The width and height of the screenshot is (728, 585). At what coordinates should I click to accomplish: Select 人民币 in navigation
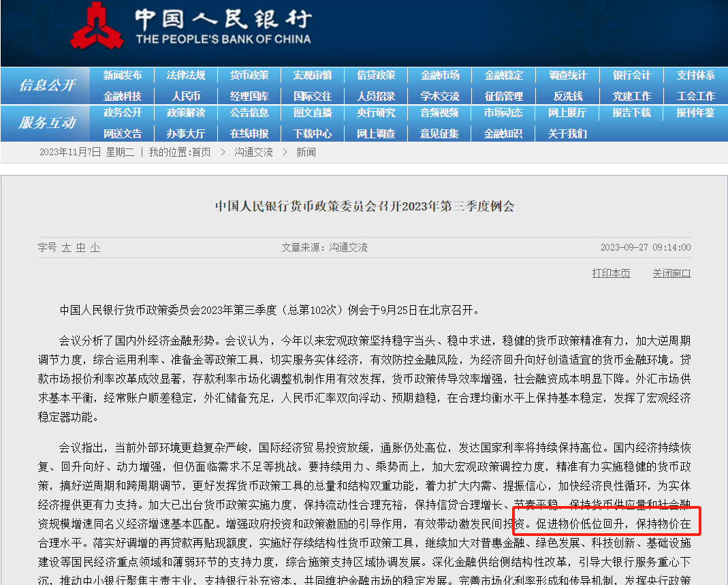[186, 96]
